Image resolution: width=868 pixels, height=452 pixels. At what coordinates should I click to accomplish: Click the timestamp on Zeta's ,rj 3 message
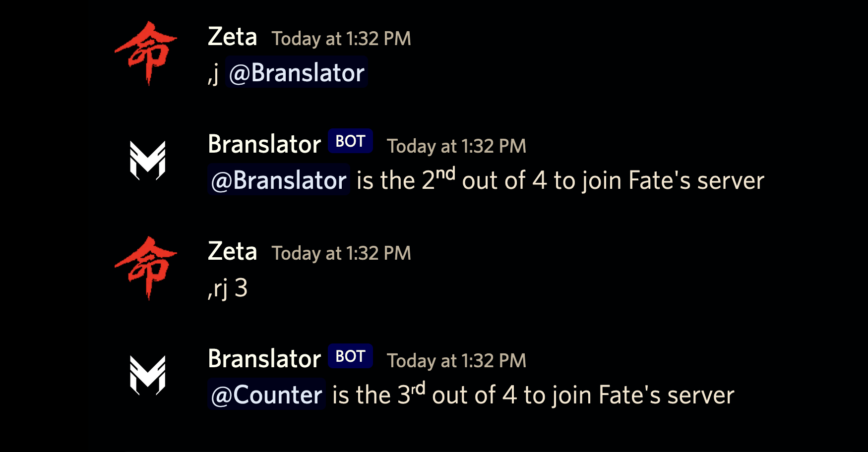click(341, 253)
